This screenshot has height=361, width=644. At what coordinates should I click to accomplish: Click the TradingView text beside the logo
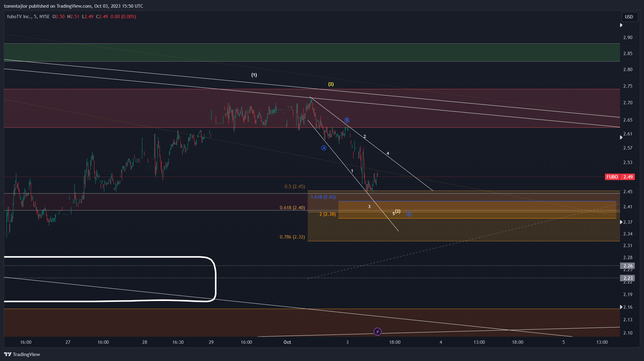pos(26,355)
